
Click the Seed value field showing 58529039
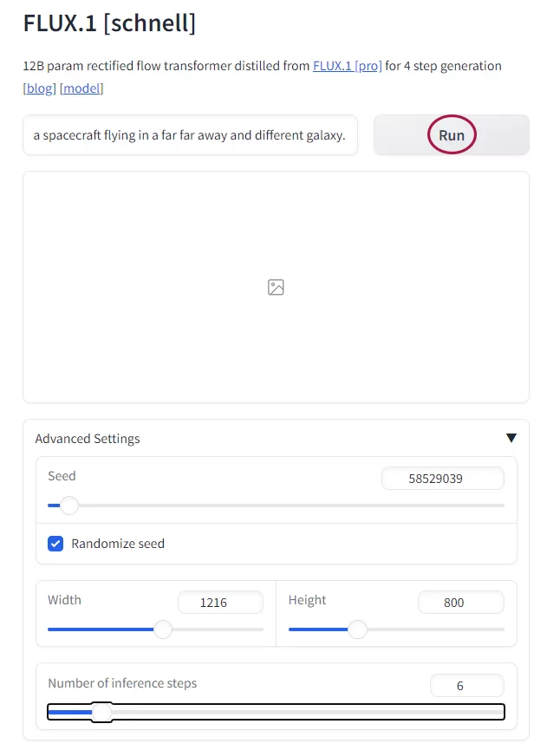pos(442,479)
